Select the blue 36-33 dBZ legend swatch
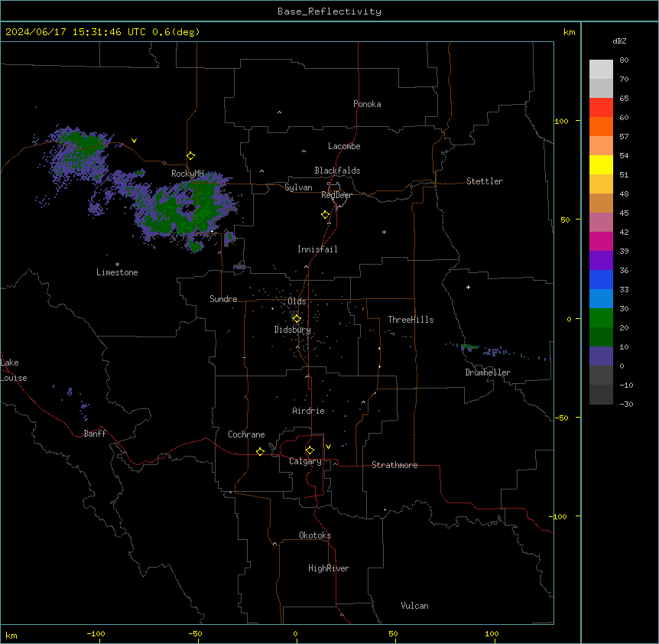659x644 pixels. coord(601,279)
